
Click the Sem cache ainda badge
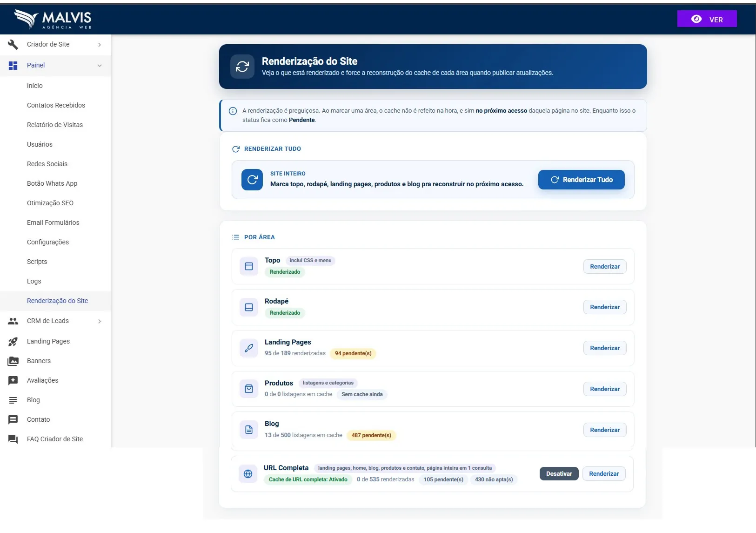click(362, 394)
